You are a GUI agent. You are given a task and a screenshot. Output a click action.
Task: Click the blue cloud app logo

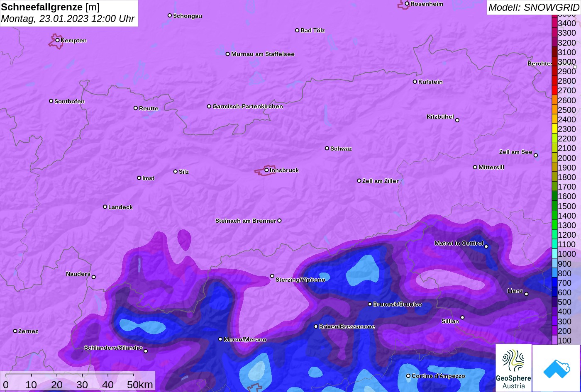[x=556, y=368]
